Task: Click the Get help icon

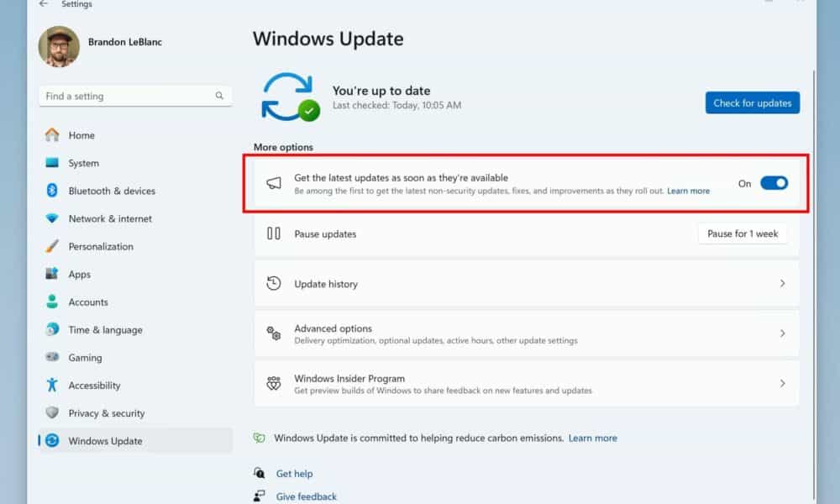Action: point(260,473)
